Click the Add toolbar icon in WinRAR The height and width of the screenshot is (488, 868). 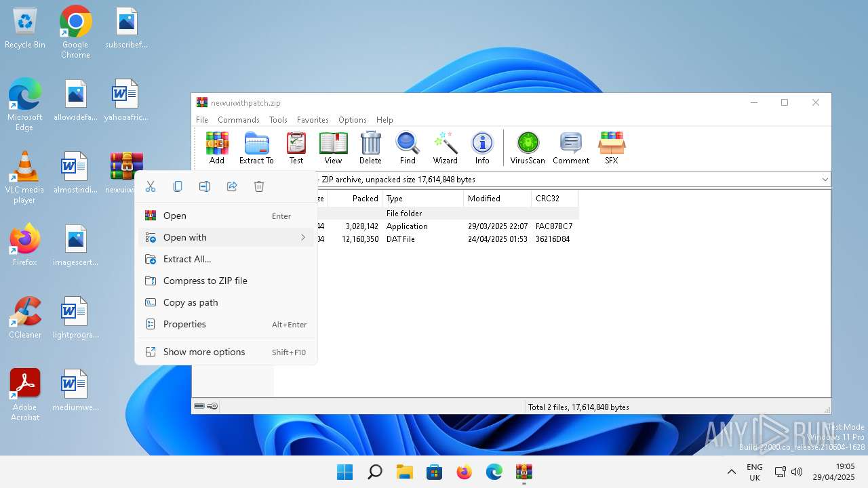pyautogui.click(x=217, y=148)
